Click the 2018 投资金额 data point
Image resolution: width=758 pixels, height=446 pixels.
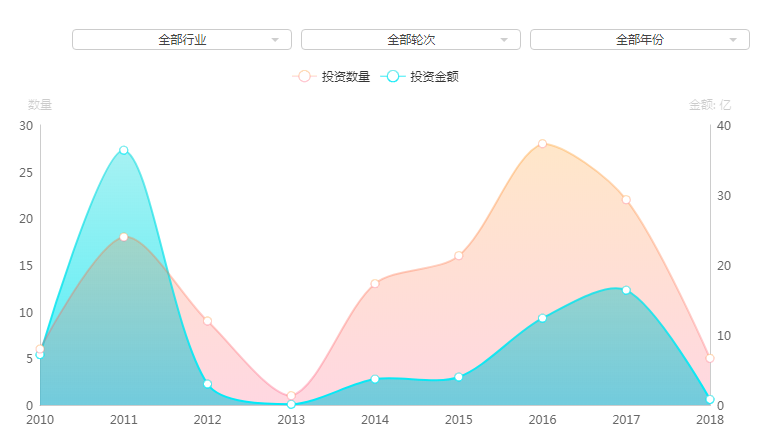point(710,399)
